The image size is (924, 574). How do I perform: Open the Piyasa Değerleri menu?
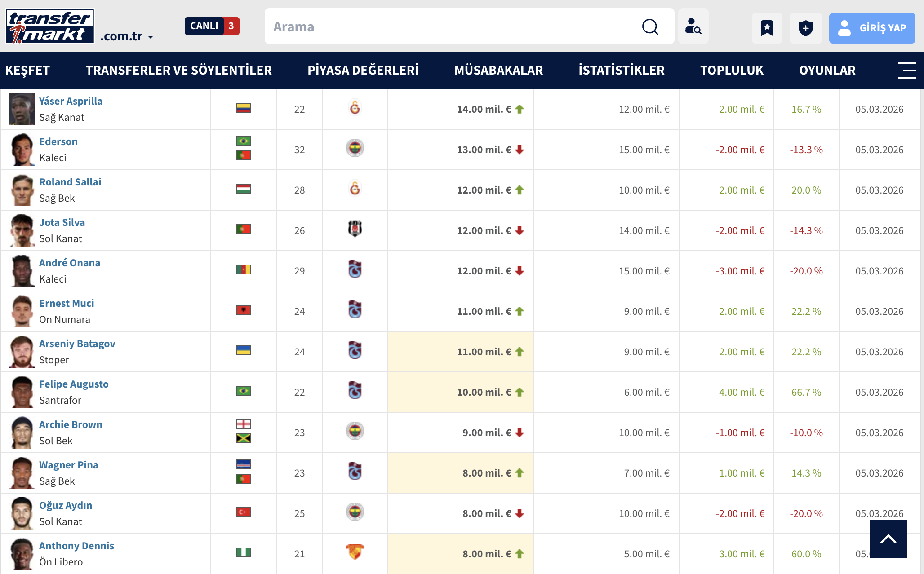point(363,71)
